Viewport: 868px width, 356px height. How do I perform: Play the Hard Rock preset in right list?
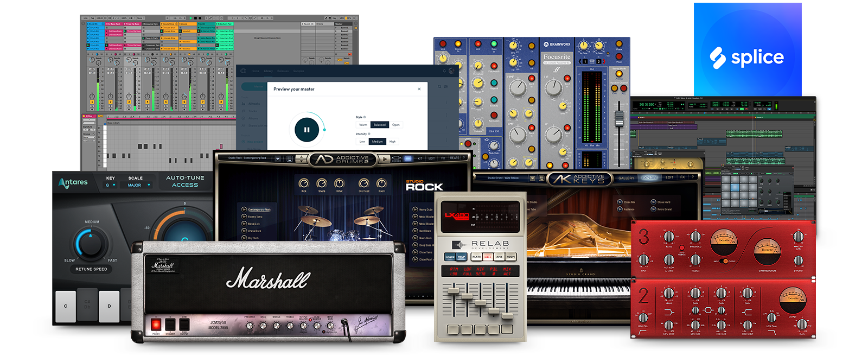pos(415,231)
